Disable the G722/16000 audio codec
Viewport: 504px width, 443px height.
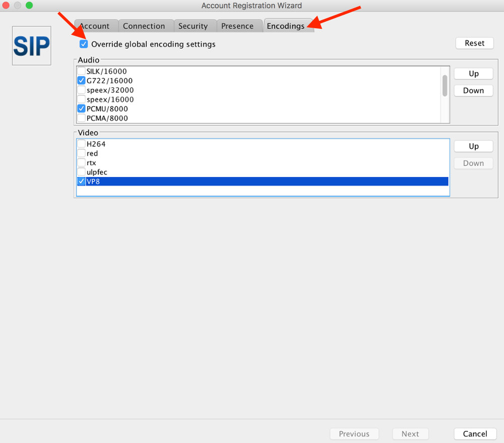(x=81, y=80)
